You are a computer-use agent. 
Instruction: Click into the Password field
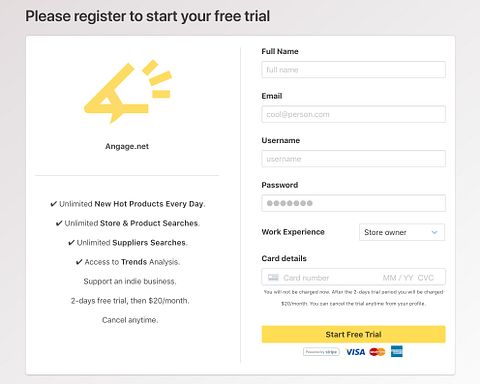(x=353, y=203)
